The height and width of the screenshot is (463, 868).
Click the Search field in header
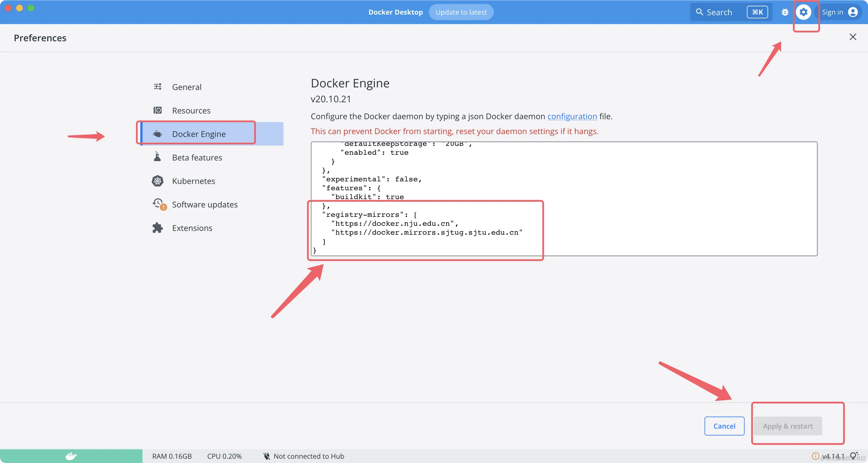[719, 12]
